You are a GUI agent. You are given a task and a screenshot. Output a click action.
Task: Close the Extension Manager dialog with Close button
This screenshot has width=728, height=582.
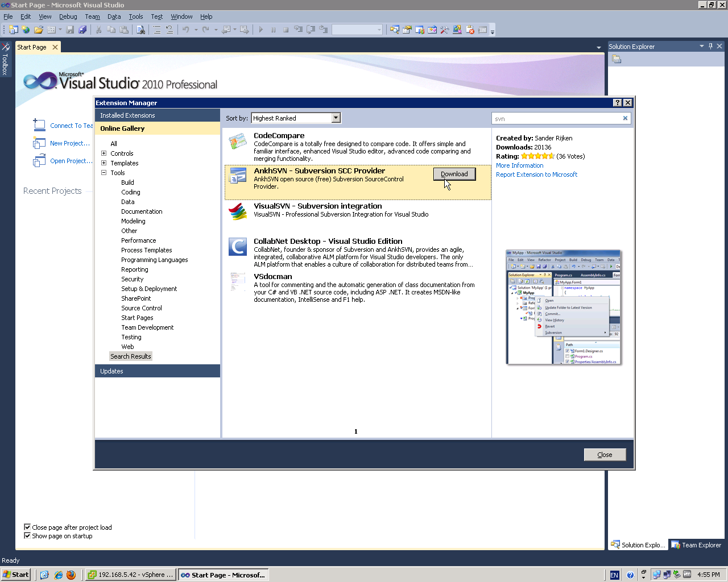pos(605,455)
